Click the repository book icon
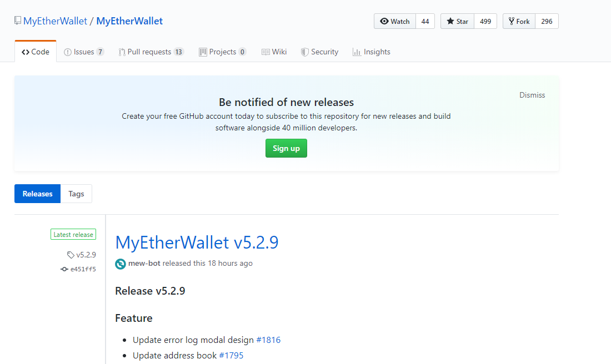This screenshot has height=364, width=611. click(x=18, y=21)
